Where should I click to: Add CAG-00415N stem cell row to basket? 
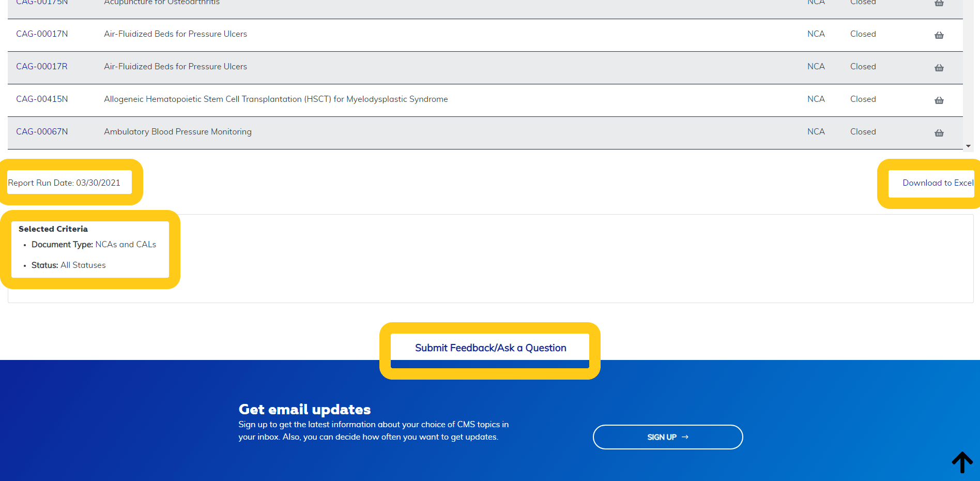939,100
